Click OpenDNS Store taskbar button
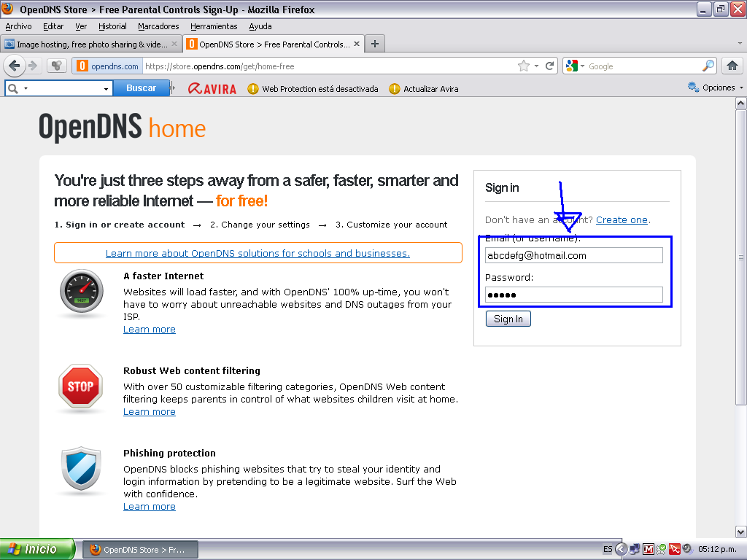This screenshot has width=747, height=560. 141,550
